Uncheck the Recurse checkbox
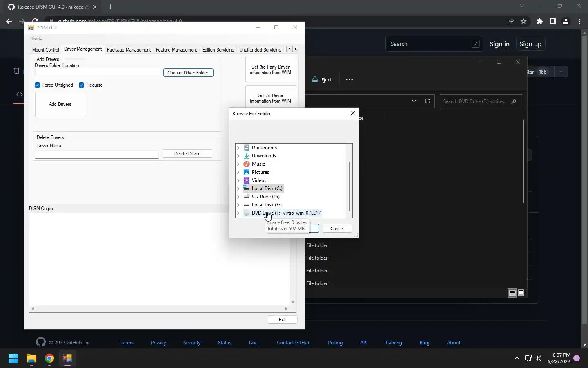Viewport: 588px width, 368px height. pos(82,85)
